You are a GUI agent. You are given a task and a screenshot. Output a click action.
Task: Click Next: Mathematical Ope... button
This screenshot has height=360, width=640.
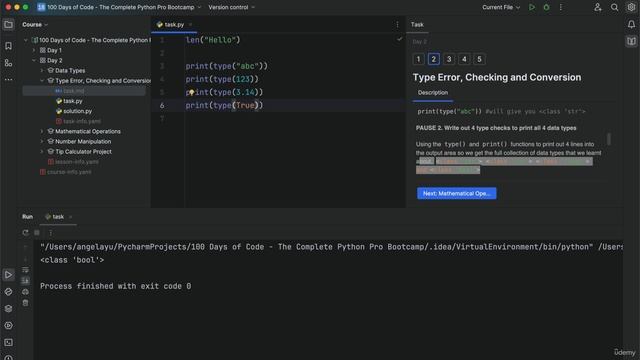pyautogui.click(x=457, y=193)
